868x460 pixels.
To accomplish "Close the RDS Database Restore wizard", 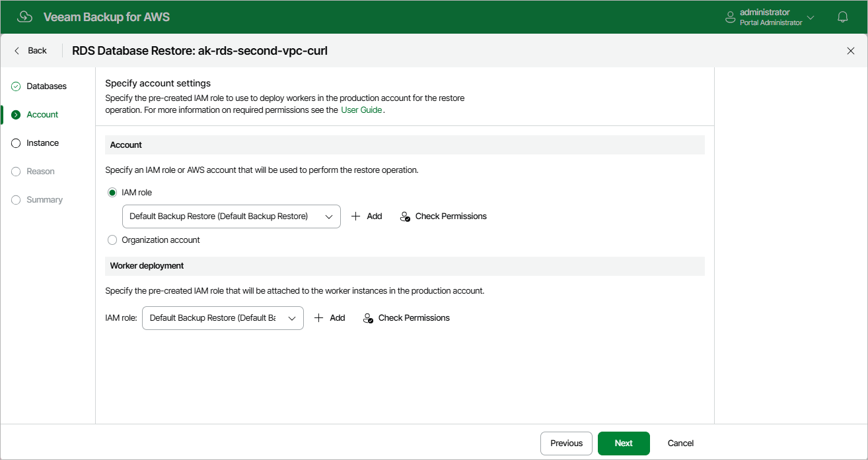I will 851,51.
